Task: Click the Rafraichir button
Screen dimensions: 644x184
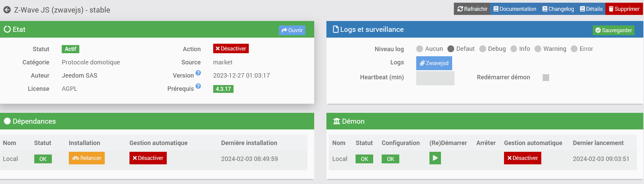Action: [x=472, y=9]
